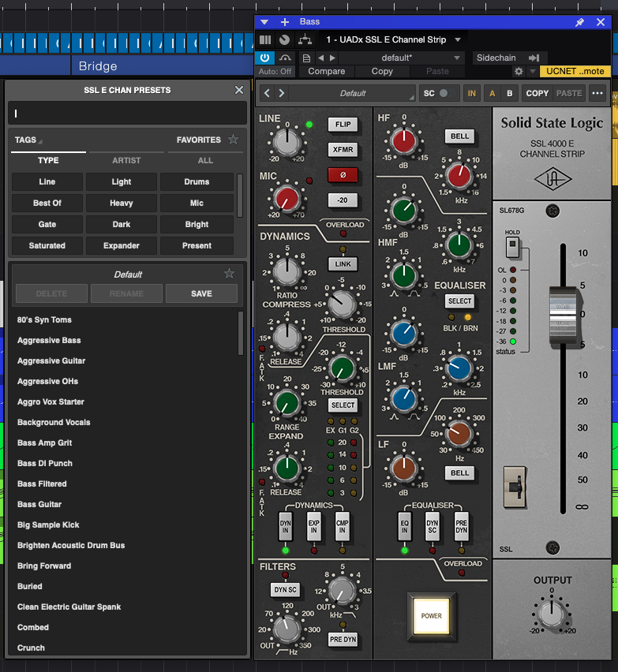Open the three-dots more options menu
The height and width of the screenshot is (672, 618).
597,93
